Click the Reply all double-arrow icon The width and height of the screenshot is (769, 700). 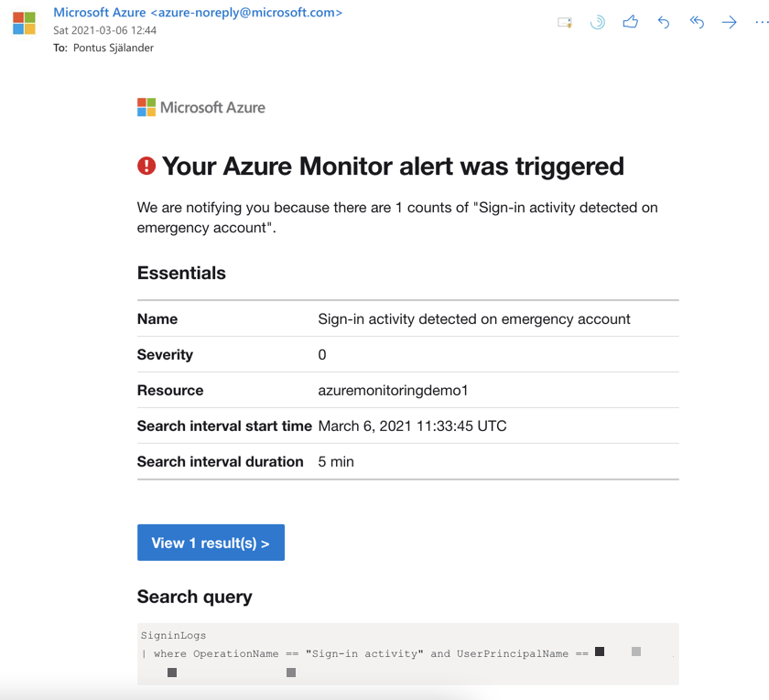[697, 23]
